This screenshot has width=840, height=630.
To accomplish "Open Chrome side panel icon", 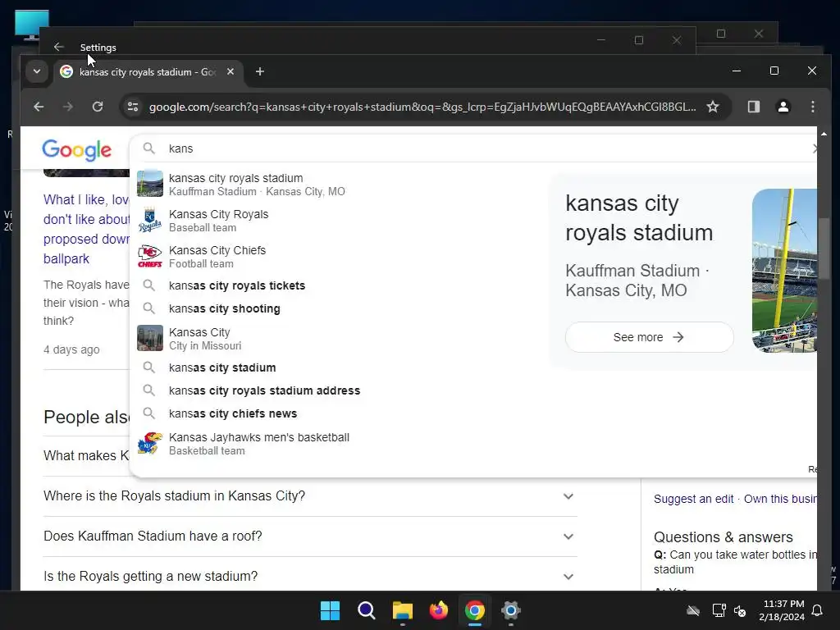I will click(754, 107).
